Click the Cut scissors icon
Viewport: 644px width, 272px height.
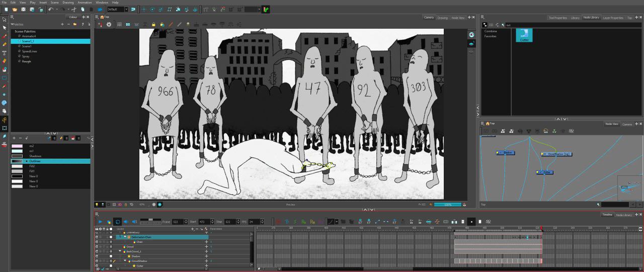point(74,9)
